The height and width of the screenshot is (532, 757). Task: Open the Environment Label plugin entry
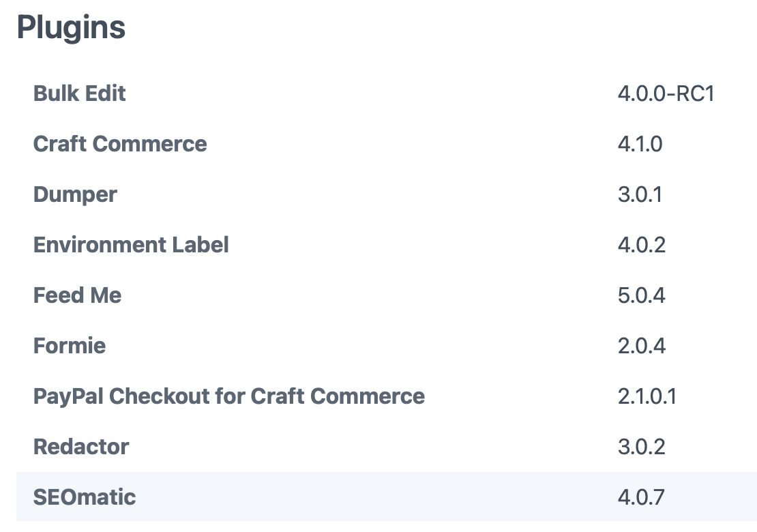click(x=131, y=245)
